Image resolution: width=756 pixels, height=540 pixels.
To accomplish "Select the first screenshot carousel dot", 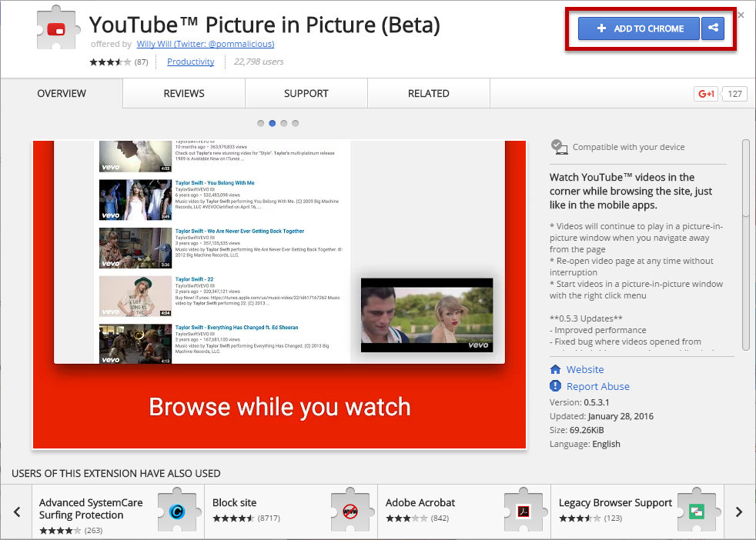I will click(261, 123).
